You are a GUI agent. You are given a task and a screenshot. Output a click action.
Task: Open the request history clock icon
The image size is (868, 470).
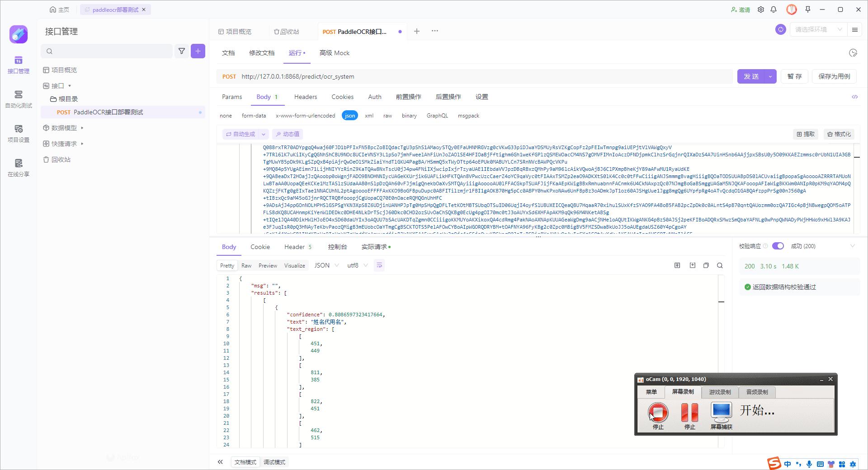(853, 53)
